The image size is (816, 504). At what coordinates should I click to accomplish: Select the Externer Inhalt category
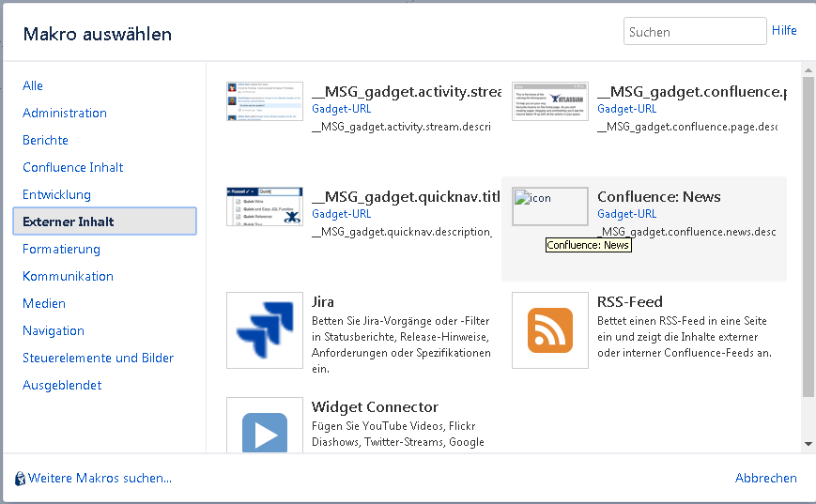tap(104, 221)
